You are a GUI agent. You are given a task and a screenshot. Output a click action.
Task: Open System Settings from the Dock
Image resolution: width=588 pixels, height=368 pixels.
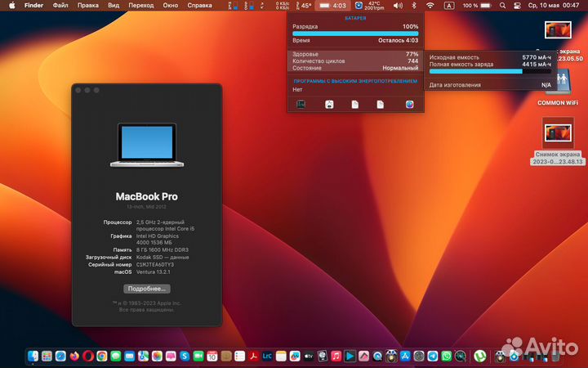pos(419,356)
